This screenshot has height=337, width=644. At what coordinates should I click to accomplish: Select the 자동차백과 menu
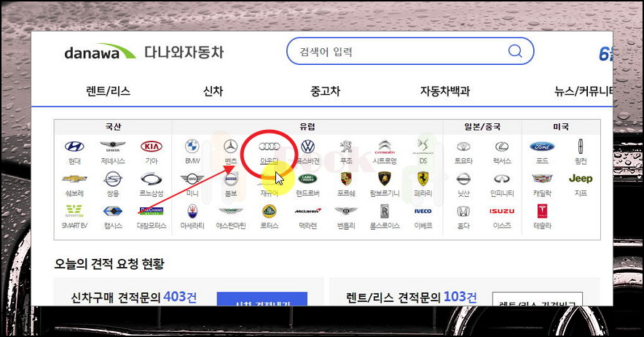point(445,91)
